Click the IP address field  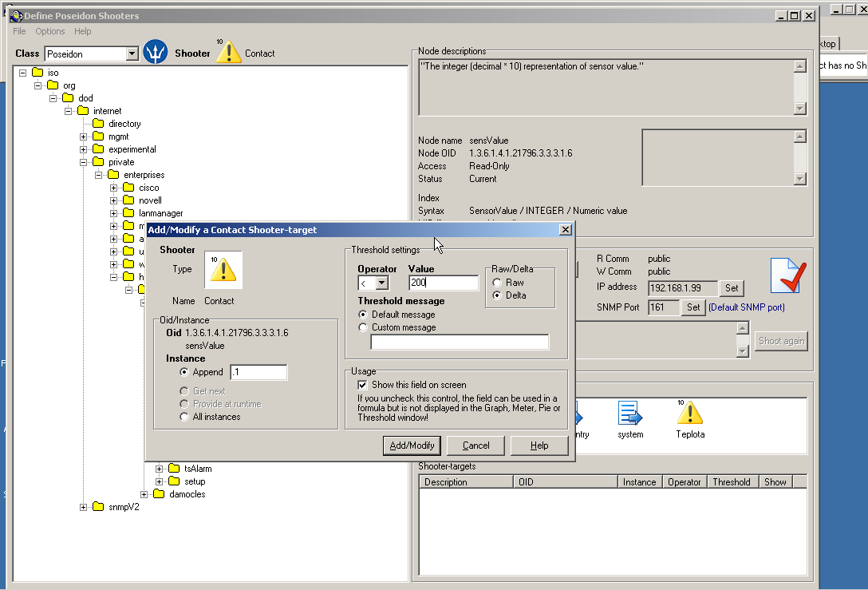pos(683,288)
